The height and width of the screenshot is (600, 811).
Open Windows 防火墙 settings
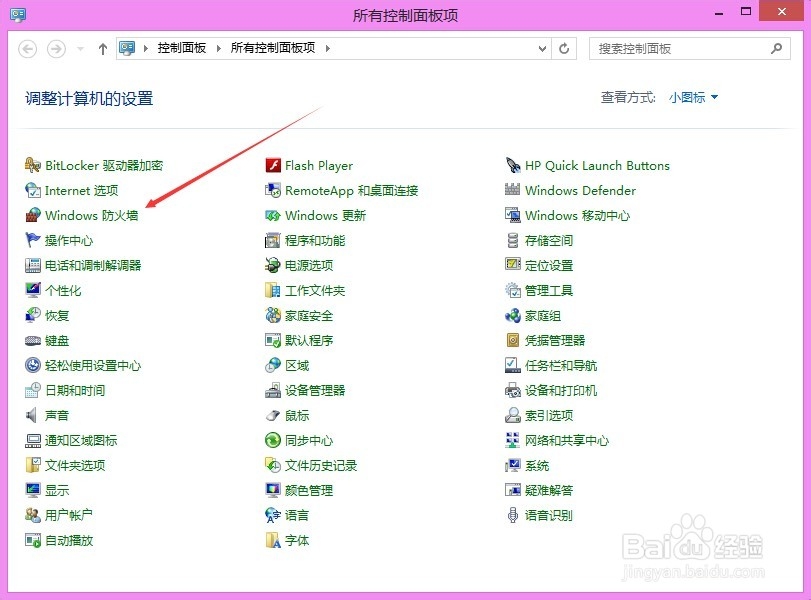click(85, 215)
